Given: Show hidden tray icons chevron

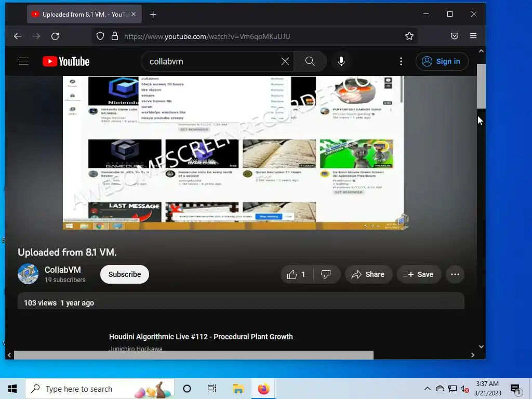Looking at the screenshot, I should pos(428,389).
